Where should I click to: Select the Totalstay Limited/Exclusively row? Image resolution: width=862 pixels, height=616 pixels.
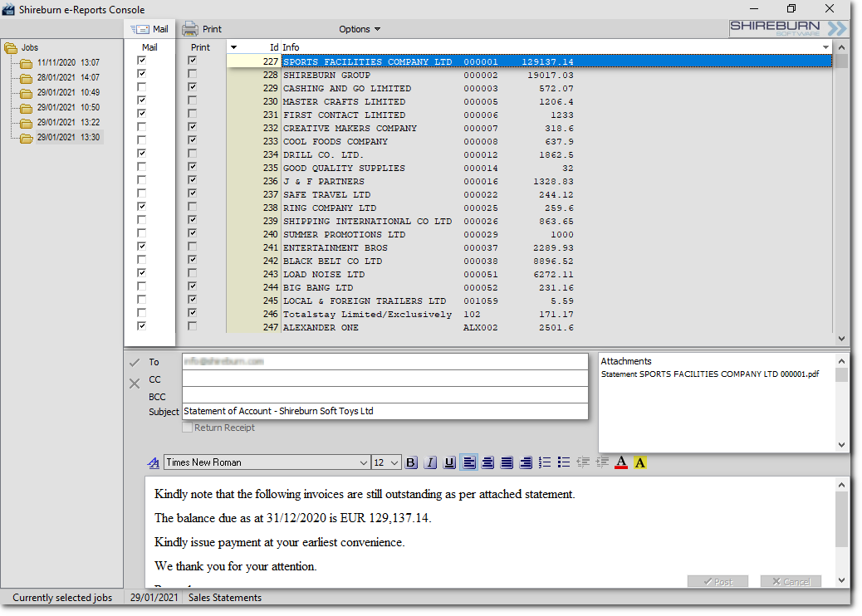click(529, 315)
